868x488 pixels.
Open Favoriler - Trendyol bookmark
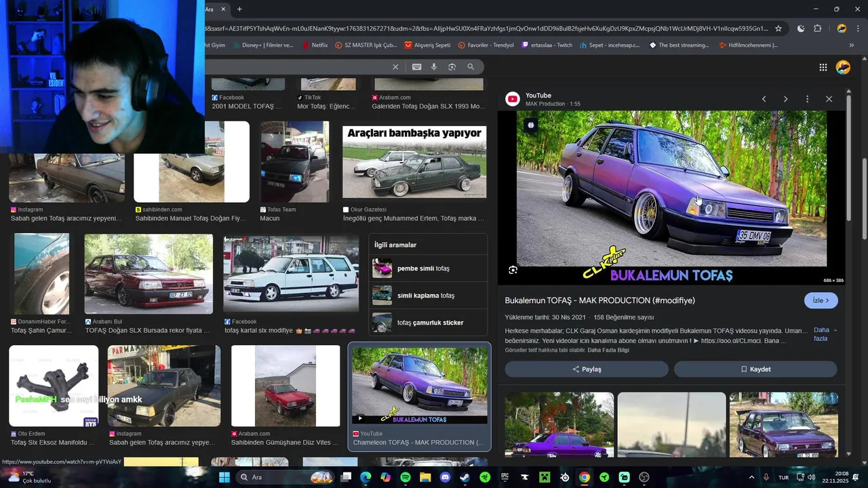[x=486, y=45]
